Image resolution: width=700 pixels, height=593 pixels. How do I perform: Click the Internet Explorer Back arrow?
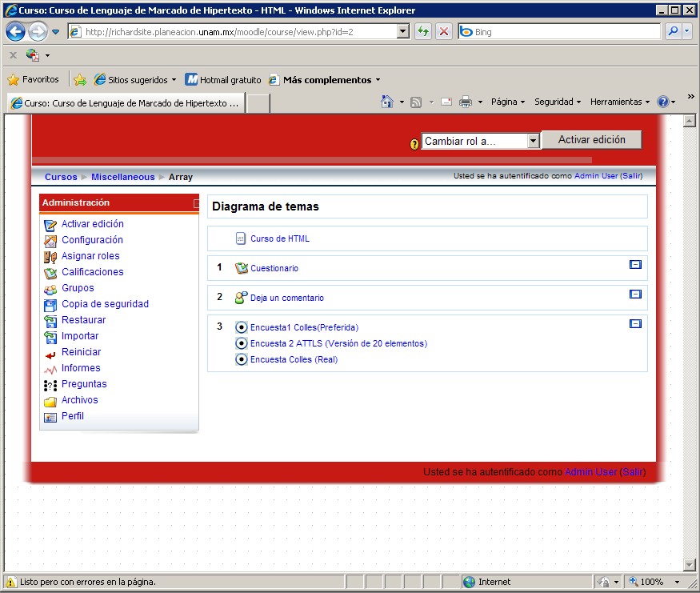15,32
